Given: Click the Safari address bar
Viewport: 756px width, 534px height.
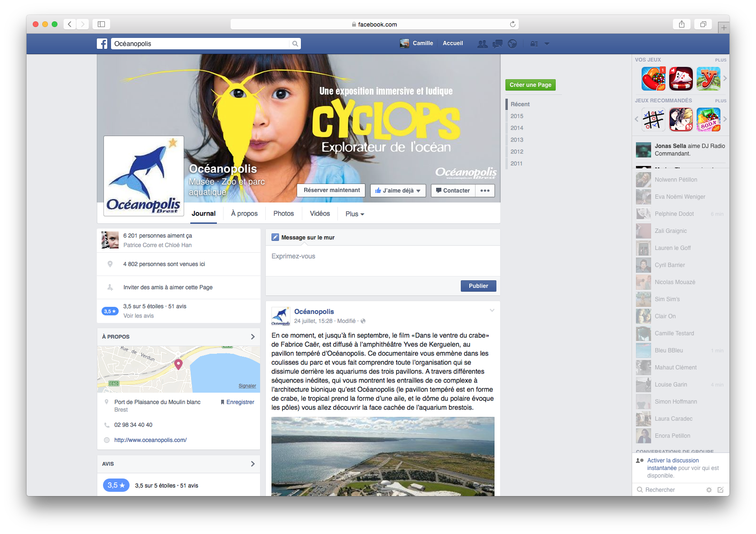Looking at the screenshot, I should click(374, 24).
